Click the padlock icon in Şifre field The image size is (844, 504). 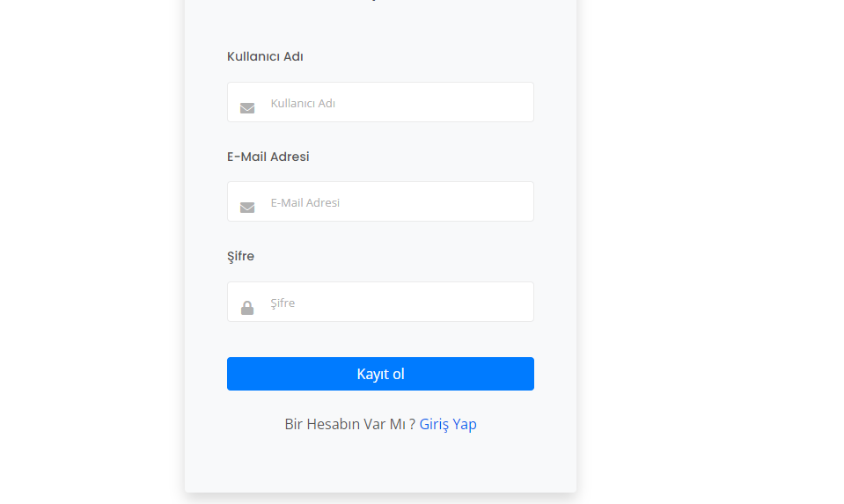247,308
